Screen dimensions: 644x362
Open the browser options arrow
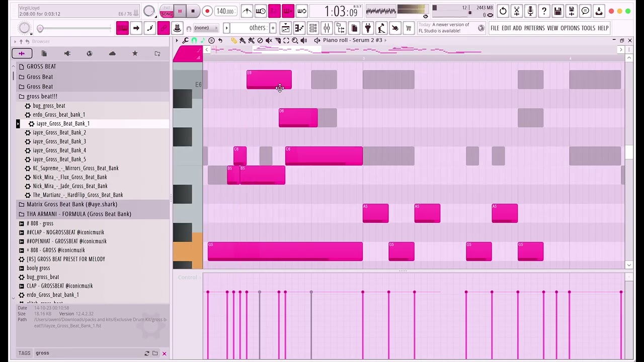15,41
